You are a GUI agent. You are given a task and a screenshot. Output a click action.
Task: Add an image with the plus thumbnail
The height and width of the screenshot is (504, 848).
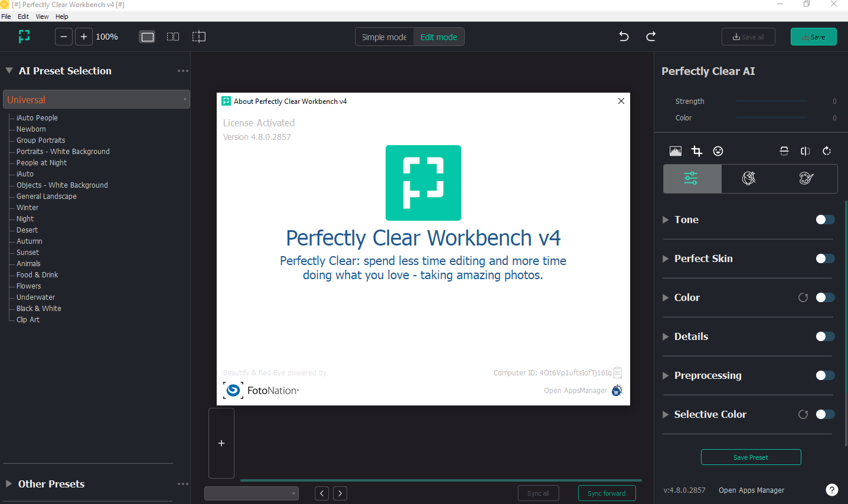(x=221, y=443)
